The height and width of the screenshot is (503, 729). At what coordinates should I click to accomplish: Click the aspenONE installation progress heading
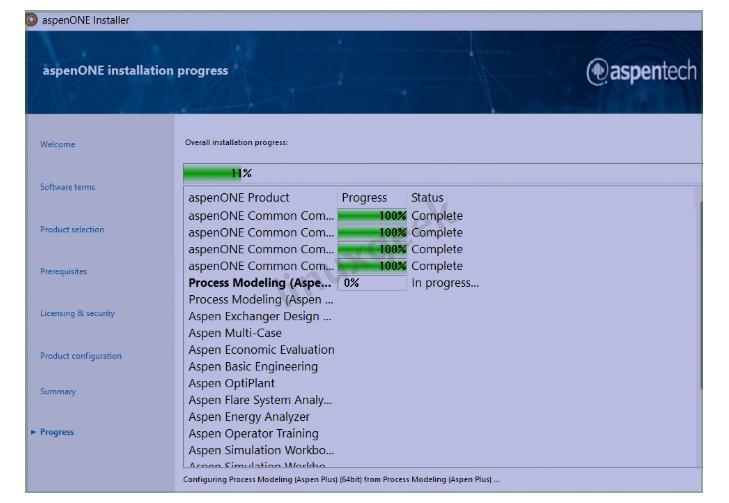(135, 71)
